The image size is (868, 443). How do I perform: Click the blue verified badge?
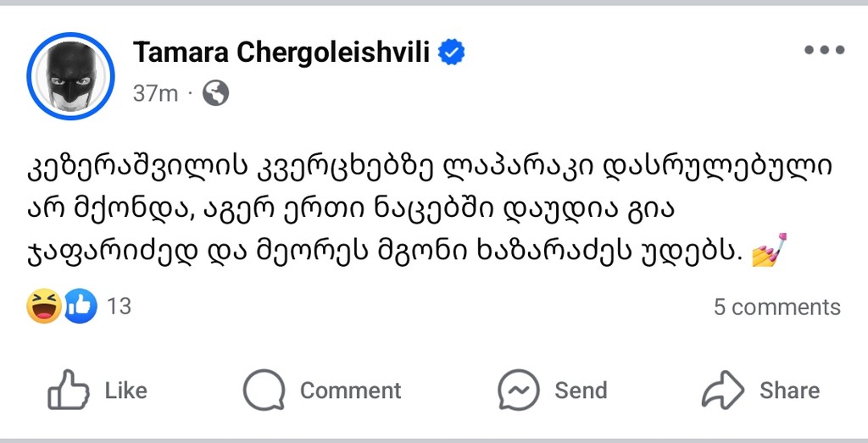tap(451, 53)
